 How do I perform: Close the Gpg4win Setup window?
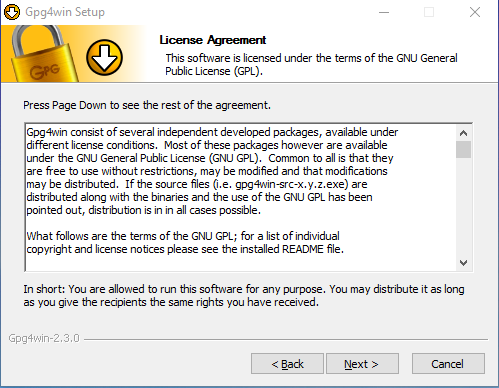pos(475,12)
